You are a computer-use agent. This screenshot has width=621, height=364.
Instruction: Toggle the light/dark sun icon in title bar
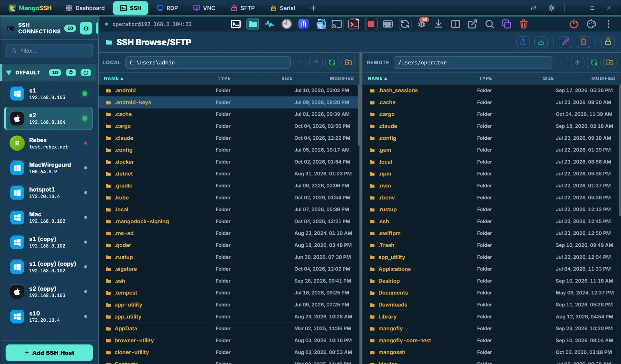[x=551, y=8]
